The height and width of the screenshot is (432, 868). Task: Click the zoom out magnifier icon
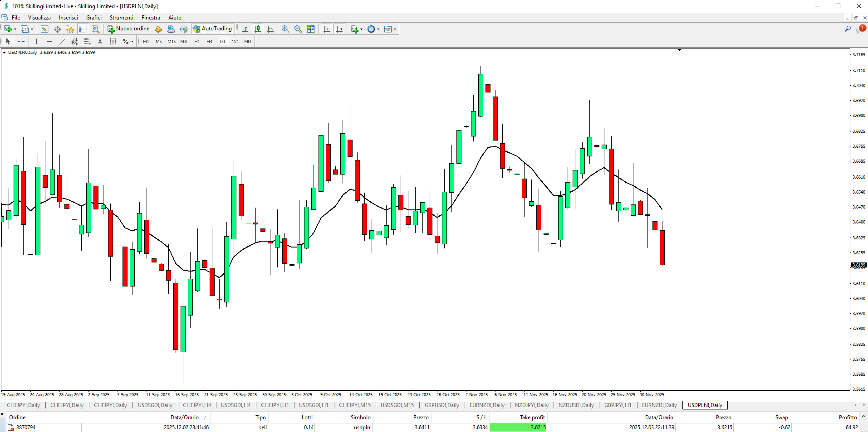click(298, 29)
